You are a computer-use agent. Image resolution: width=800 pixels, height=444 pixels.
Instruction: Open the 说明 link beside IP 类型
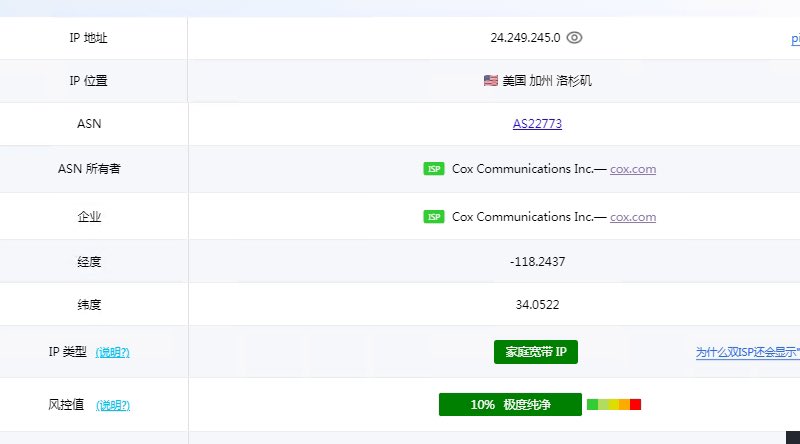pyautogui.click(x=112, y=352)
